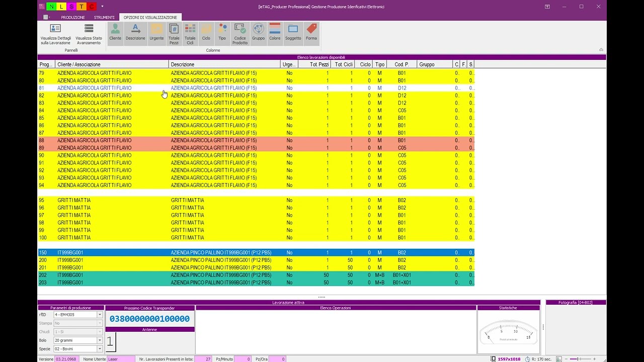Select the red row 88

coord(256,140)
